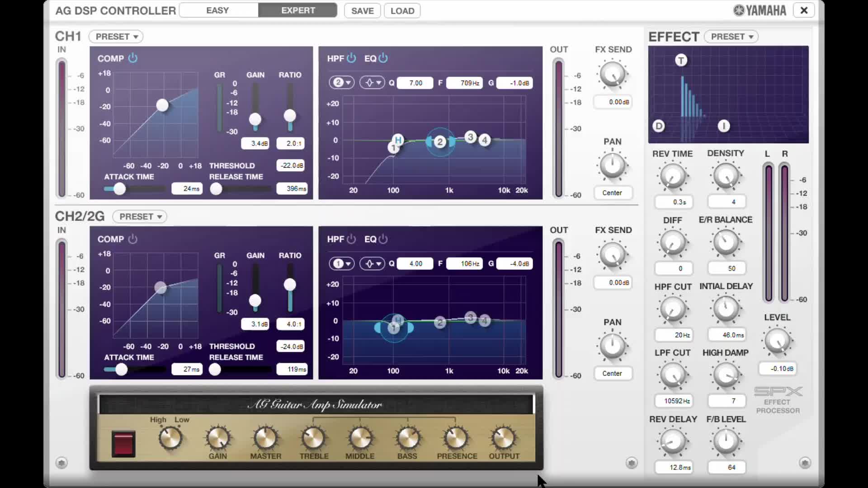
Task: Enable CH2/2G EQ power icon
Action: (383, 239)
